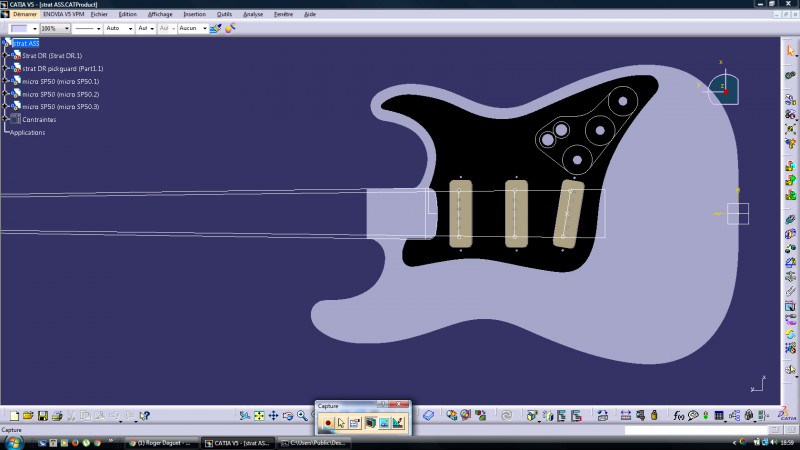Click the New document icon
This screenshot has height=450, width=800.
[x=14, y=415]
